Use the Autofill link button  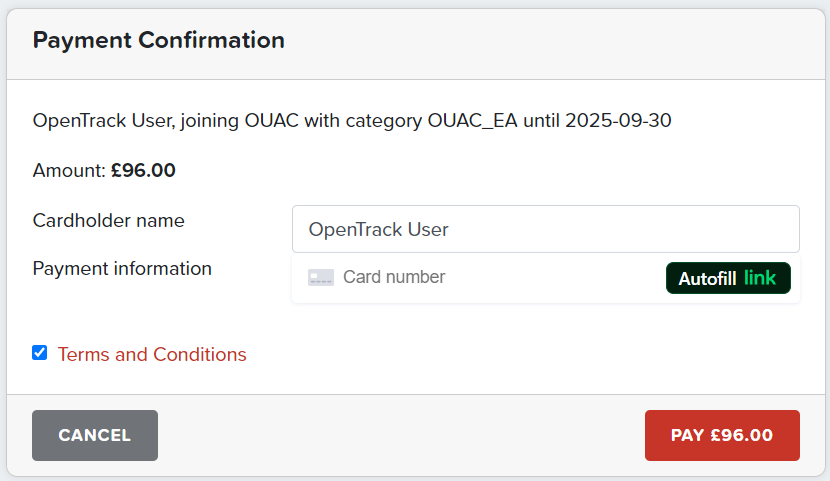728,278
